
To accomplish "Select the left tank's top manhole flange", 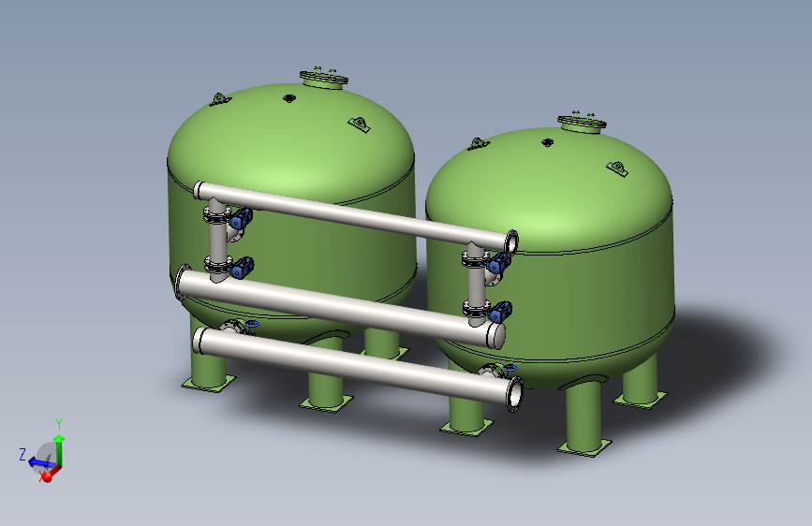I will click(x=324, y=80).
